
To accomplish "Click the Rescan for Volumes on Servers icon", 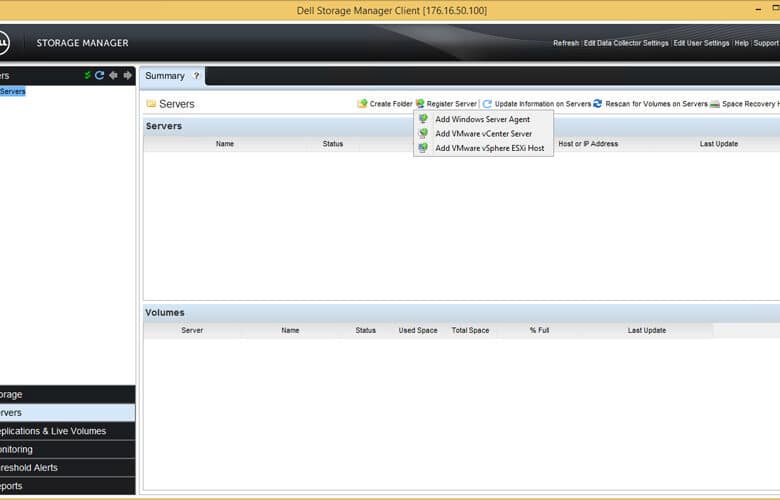I will [598, 103].
